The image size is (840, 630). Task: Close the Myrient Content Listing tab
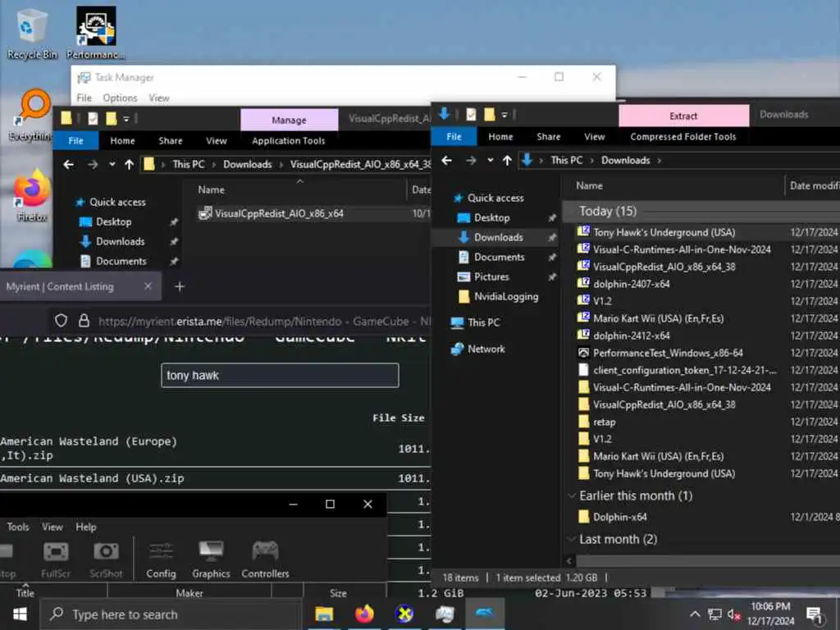(x=148, y=286)
